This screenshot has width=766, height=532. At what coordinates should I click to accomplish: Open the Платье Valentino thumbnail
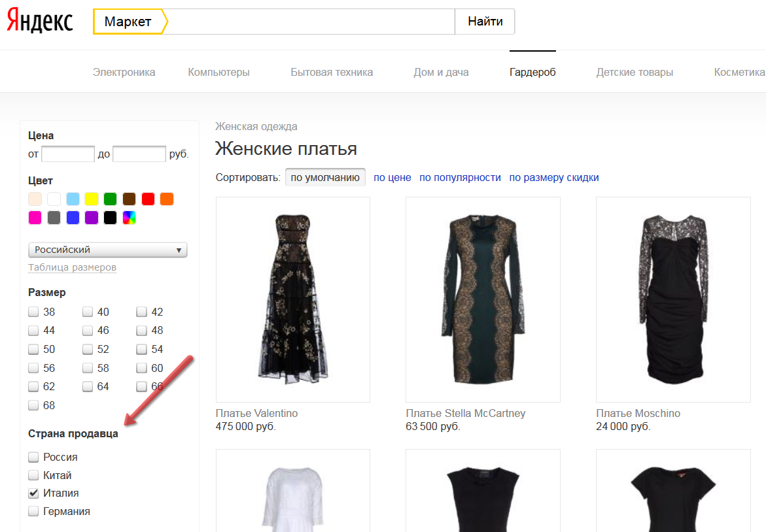pyautogui.click(x=292, y=300)
